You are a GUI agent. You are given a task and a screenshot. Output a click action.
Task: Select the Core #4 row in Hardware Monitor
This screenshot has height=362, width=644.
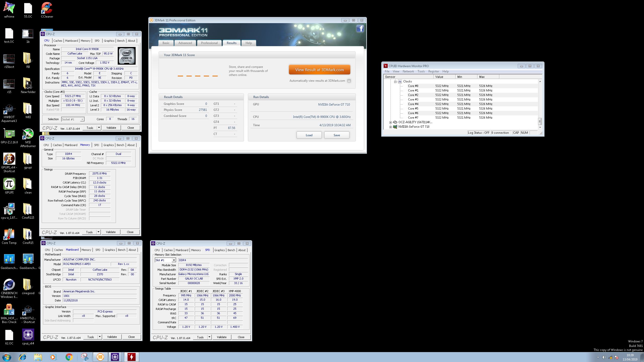click(x=460, y=104)
